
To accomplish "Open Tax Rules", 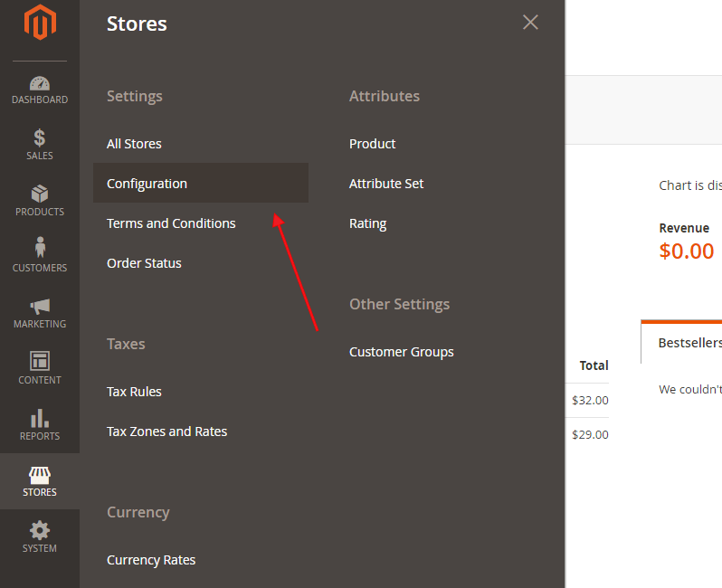I will 134,392.
